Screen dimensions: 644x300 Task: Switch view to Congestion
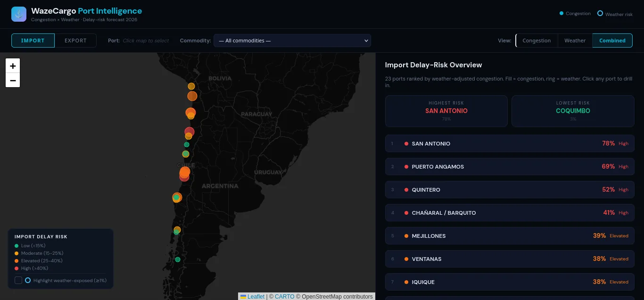point(537,41)
